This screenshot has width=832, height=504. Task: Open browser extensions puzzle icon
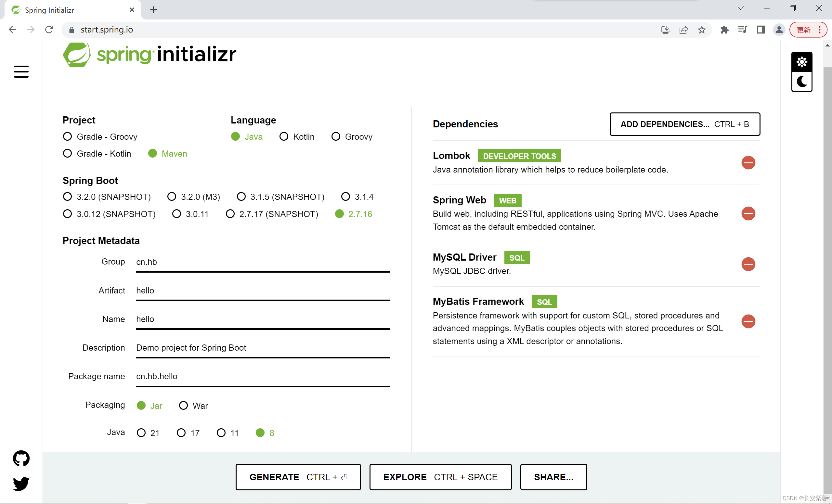tap(724, 30)
